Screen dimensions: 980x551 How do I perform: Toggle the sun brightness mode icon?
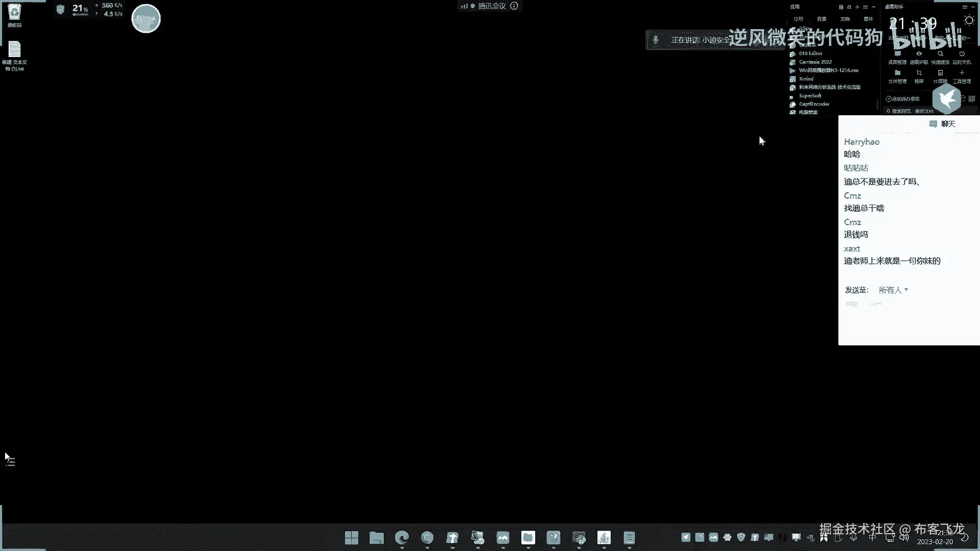tap(969, 20)
